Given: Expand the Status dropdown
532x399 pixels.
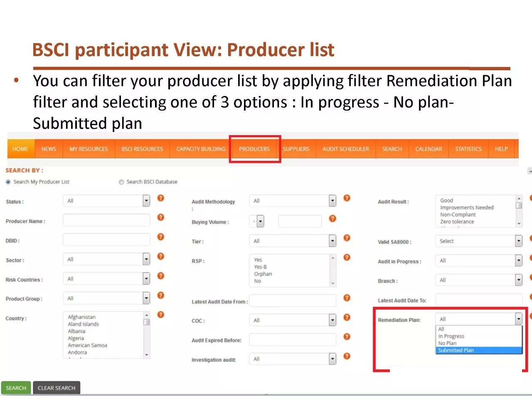Looking at the screenshot, I should (x=146, y=201).
